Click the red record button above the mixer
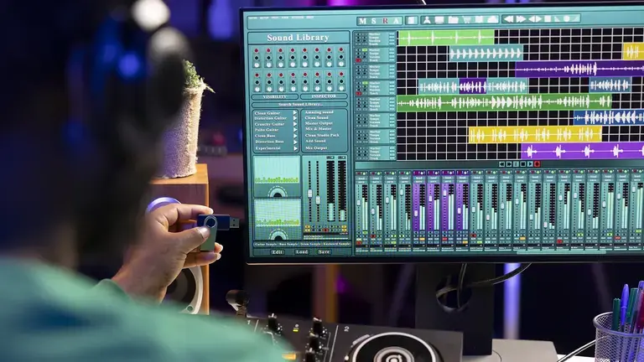The image size is (644, 362). 538,164
